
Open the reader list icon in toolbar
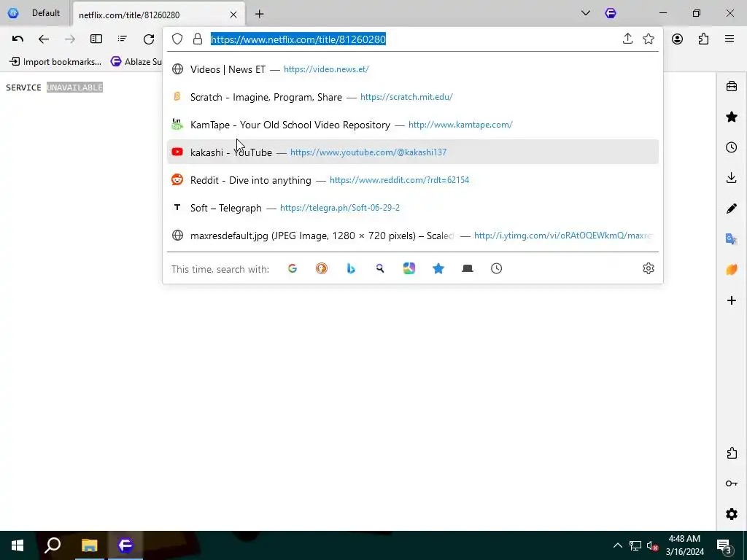[x=123, y=39]
